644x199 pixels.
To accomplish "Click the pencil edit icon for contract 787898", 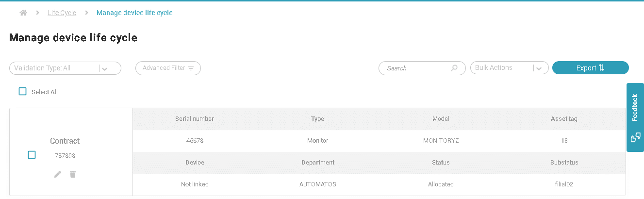I will point(58,174).
